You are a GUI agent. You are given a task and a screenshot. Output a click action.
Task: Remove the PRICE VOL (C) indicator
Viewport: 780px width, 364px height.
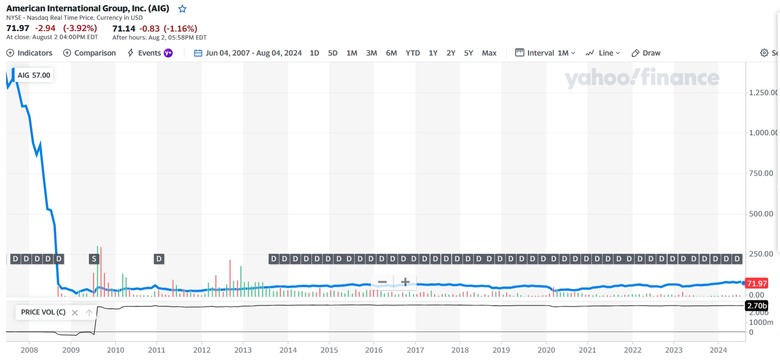click(75, 313)
